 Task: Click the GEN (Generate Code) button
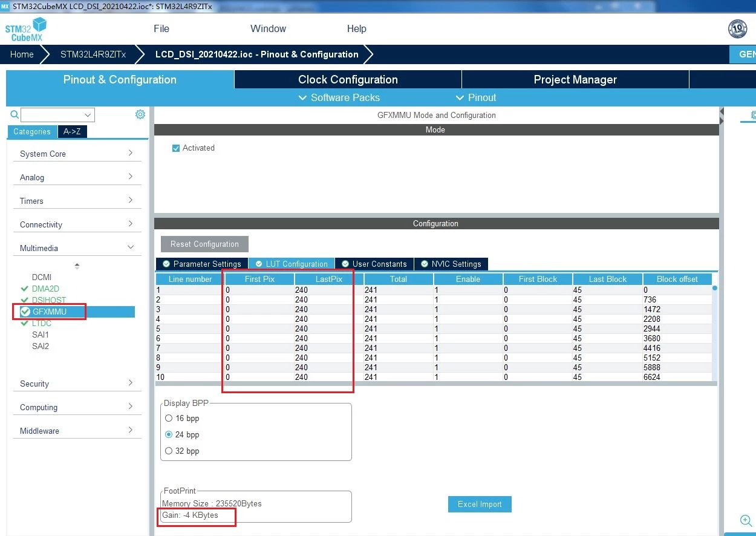(x=743, y=54)
